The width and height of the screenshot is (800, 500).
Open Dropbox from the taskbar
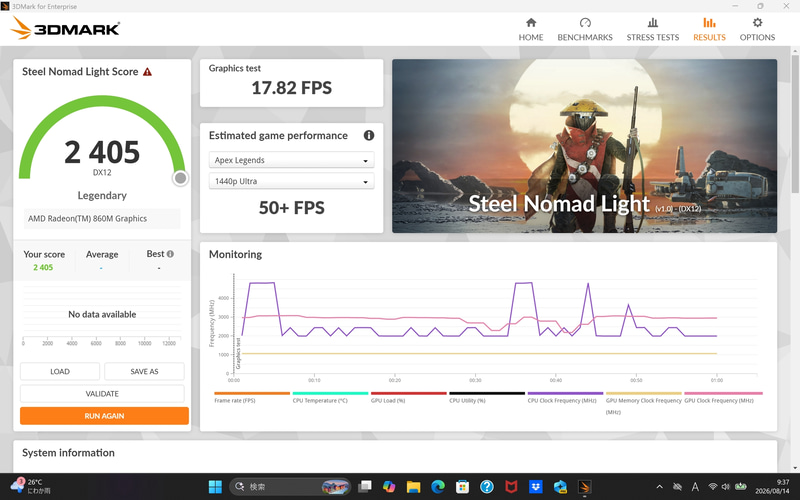pos(536,487)
